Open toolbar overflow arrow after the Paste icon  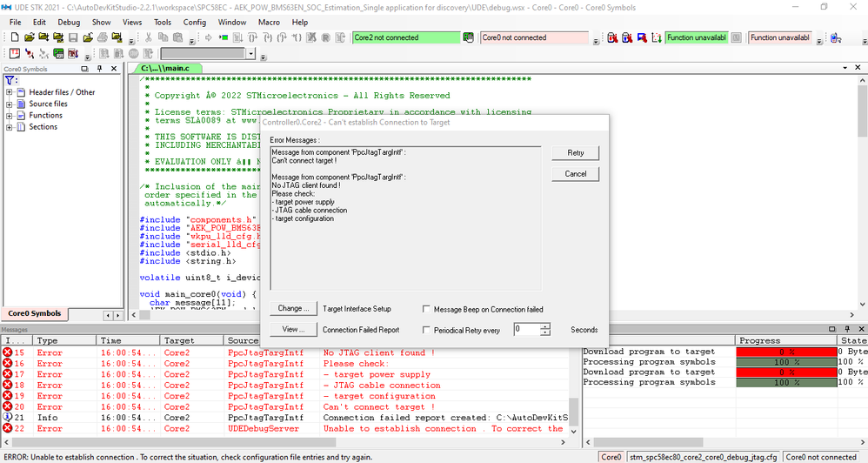191,40
